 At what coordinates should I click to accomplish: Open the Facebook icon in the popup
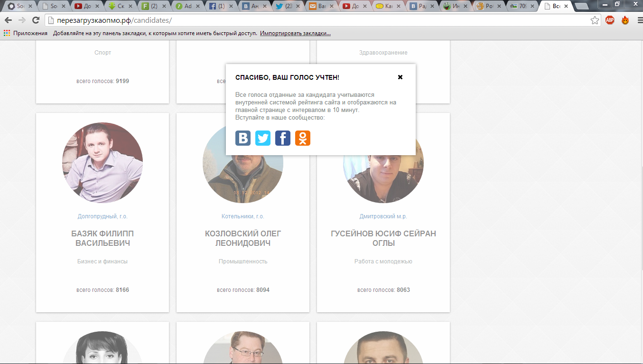283,138
